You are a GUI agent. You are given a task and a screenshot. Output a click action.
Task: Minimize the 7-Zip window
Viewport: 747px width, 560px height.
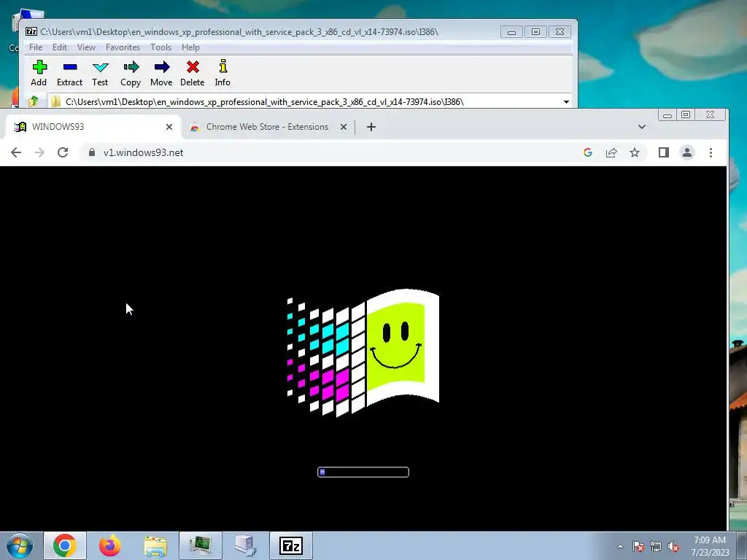pos(511,32)
